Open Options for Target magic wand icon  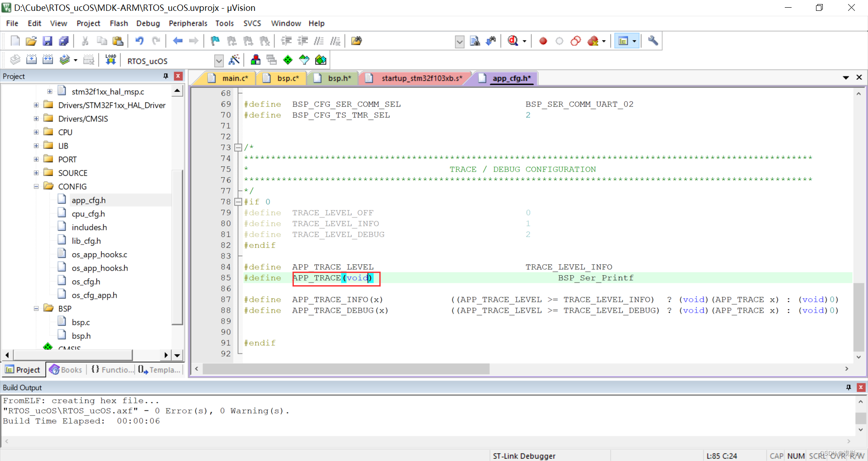(234, 60)
